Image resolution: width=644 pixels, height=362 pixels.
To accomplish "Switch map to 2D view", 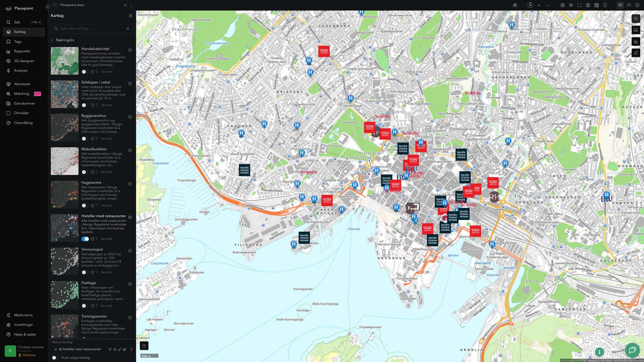I will point(620,5).
